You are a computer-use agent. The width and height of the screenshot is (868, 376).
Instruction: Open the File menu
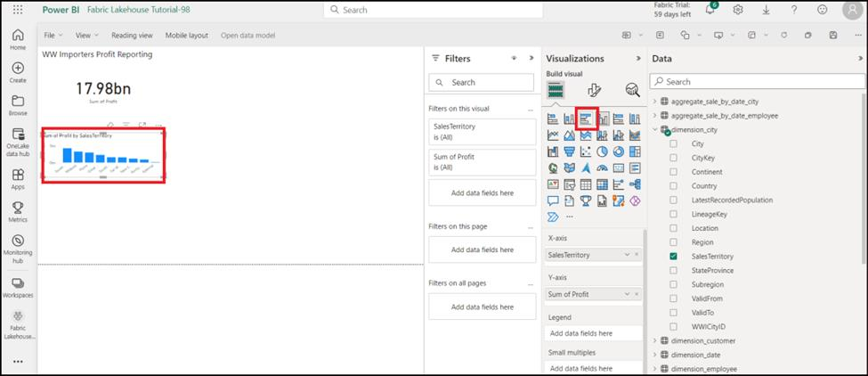53,35
